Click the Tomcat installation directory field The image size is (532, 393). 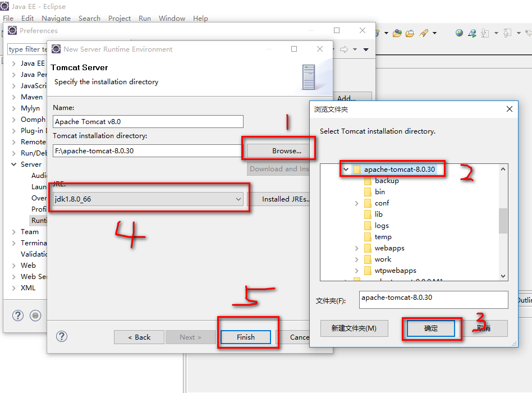pyautogui.click(x=146, y=150)
